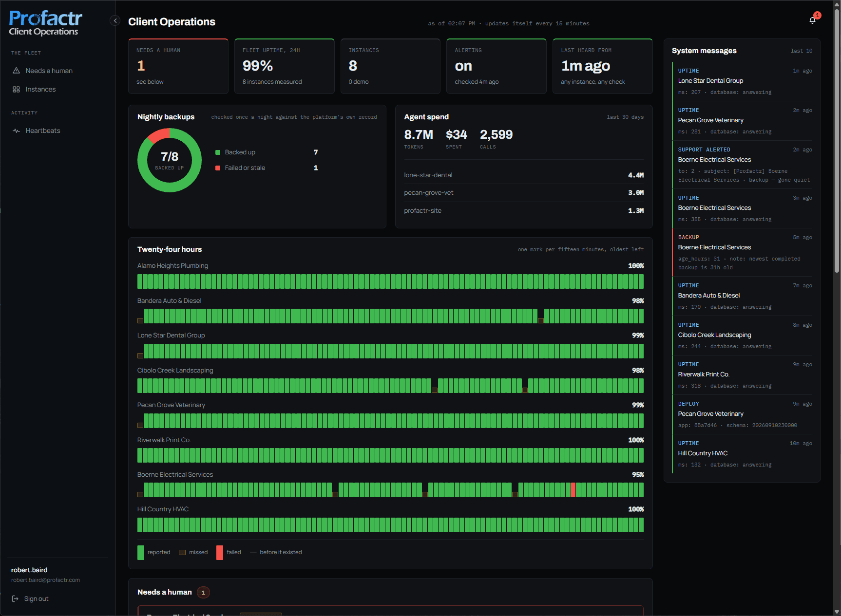The height and width of the screenshot is (616, 841).
Task: Click the Alamo Heights Plumbing row label
Action: (x=172, y=265)
